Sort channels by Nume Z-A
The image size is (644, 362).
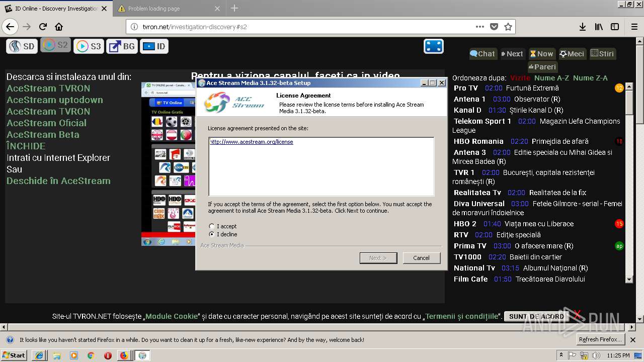(590, 78)
